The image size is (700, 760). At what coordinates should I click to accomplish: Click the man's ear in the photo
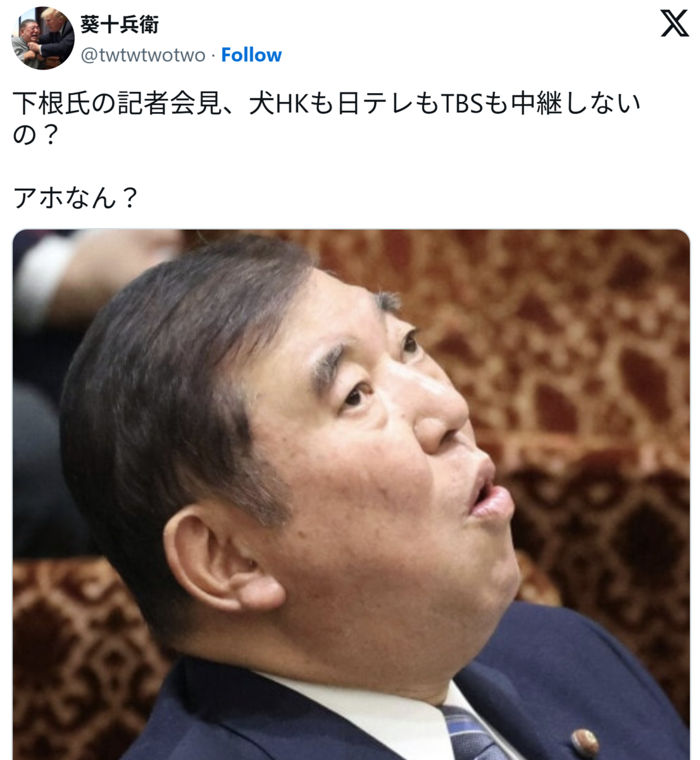(217, 559)
